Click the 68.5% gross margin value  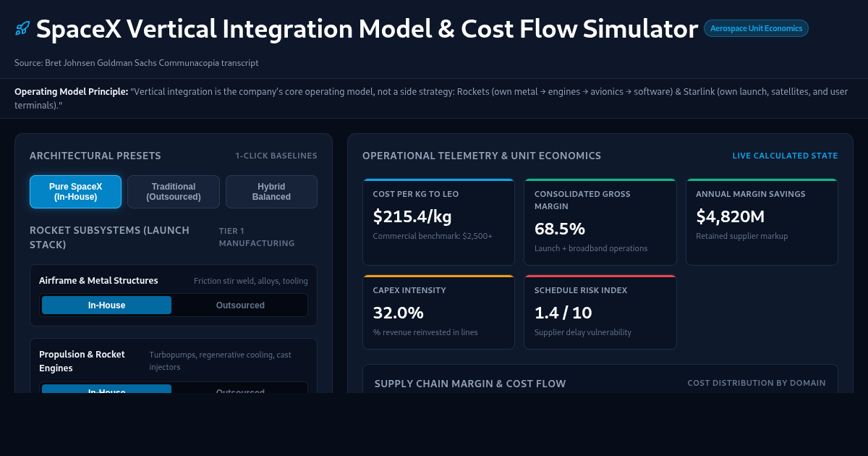560,229
